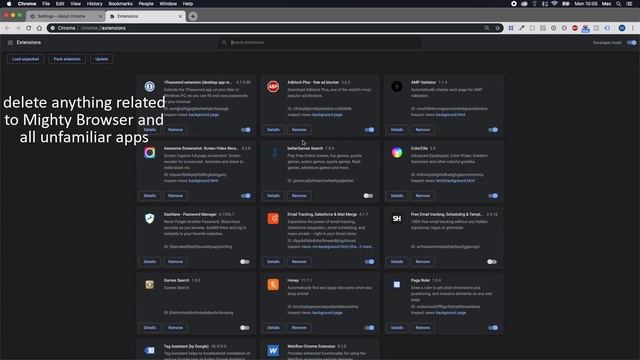The image size is (640, 360).
Task: Toggle Developer mode switch
Action: 631,42
